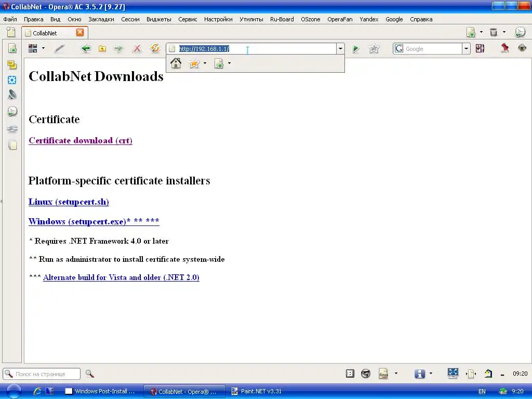Click the Speed Dial grid icon
This screenshot has width=532, height=399.
33,48
